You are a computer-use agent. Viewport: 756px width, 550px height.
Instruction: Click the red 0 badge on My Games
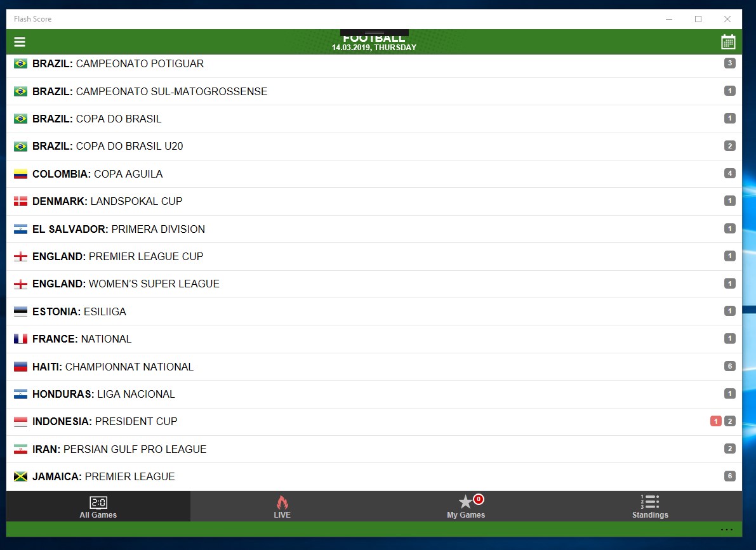[x=478, y=499]
